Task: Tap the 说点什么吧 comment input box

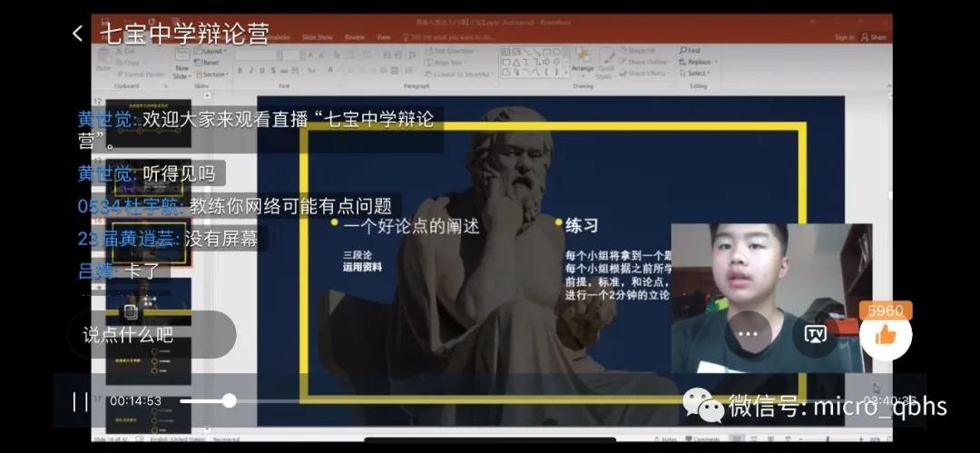Action: (152, 335)
